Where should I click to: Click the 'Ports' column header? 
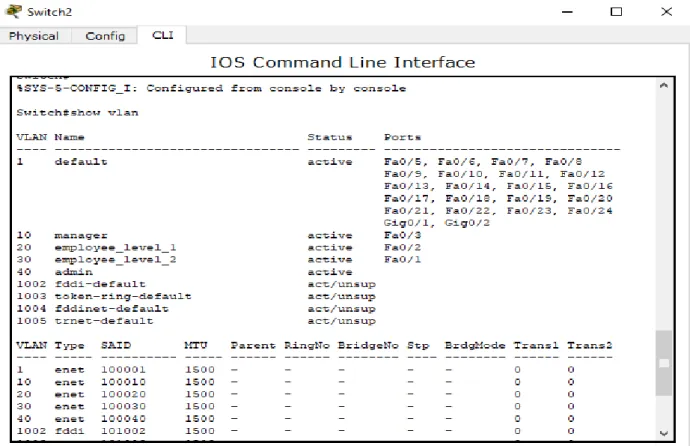click(x=402, y=137)
